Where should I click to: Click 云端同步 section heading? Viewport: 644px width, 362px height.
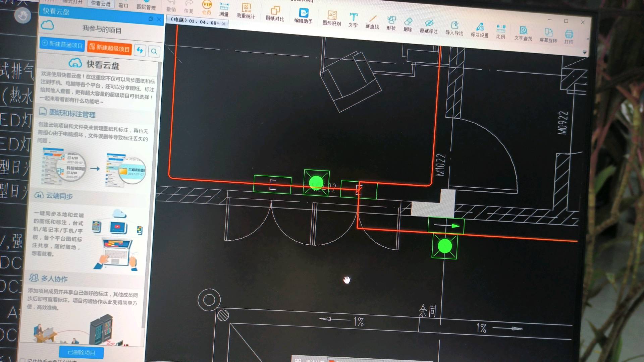click(x=59, y=196)
